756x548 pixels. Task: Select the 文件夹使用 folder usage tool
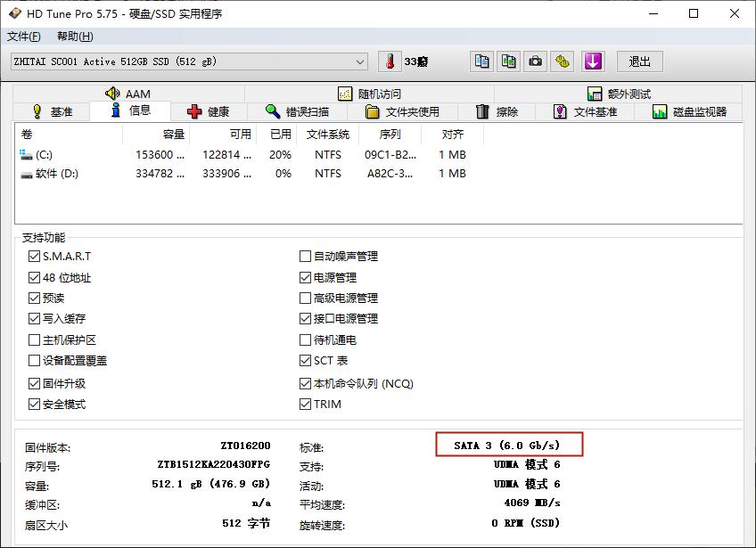[405, 110]
